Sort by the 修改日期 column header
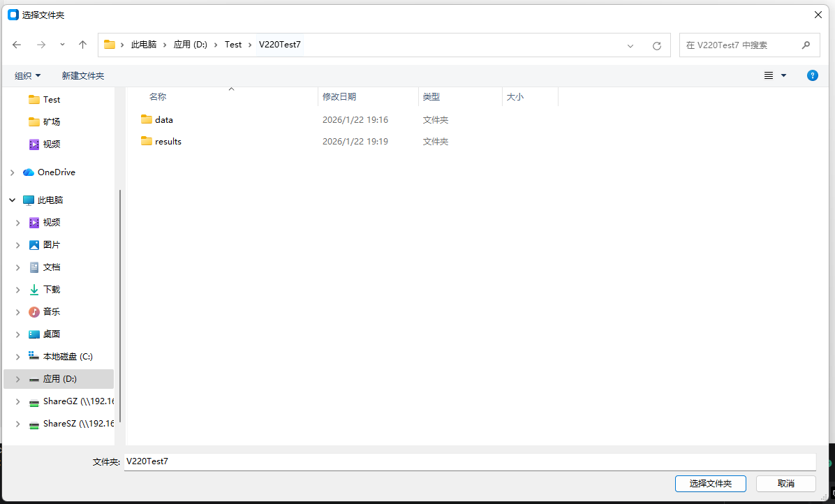The image size is (835, 504). coord(339,97)
